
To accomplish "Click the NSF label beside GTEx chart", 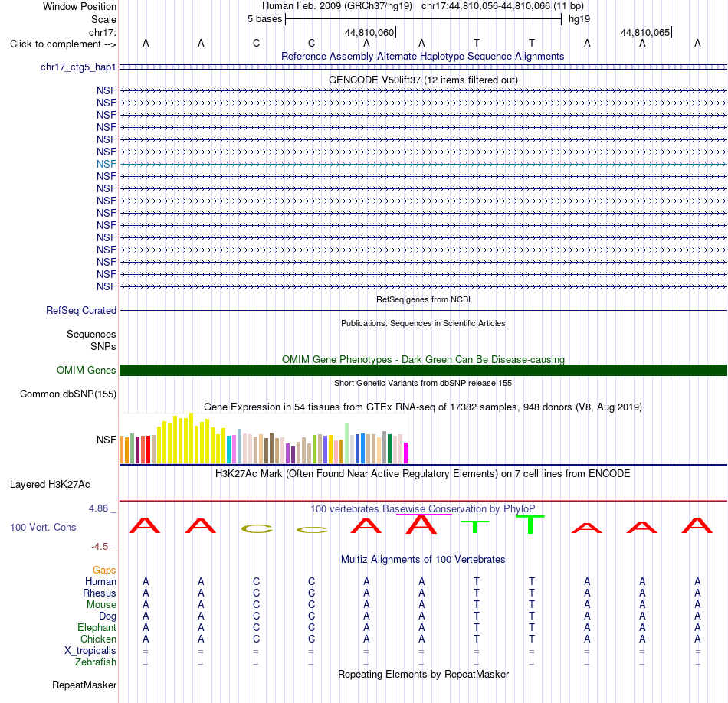I will (107, 440).
